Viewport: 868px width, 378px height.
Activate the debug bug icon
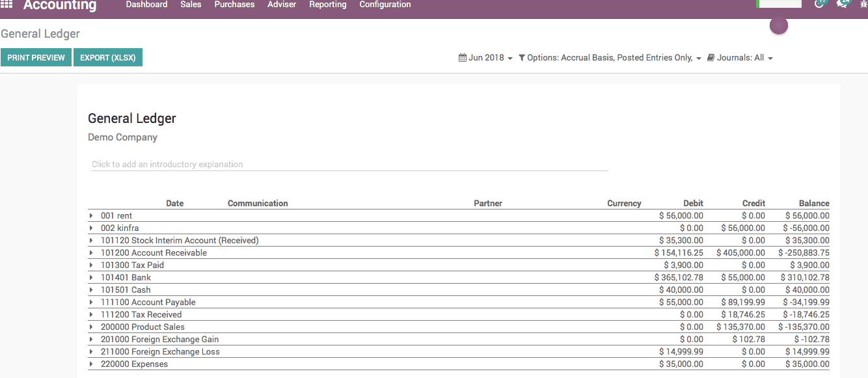863,3
